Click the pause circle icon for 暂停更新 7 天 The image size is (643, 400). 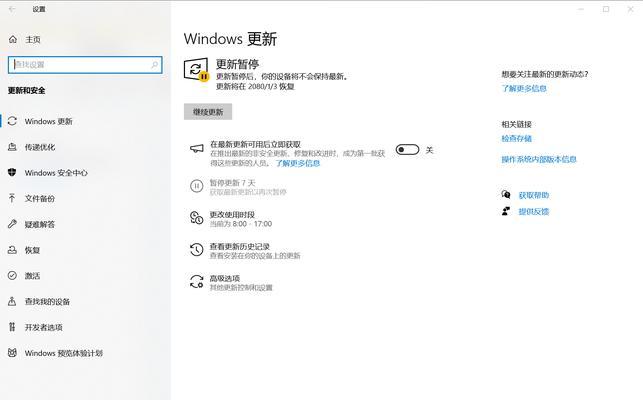pyautogui.click(x=196, y=186)
